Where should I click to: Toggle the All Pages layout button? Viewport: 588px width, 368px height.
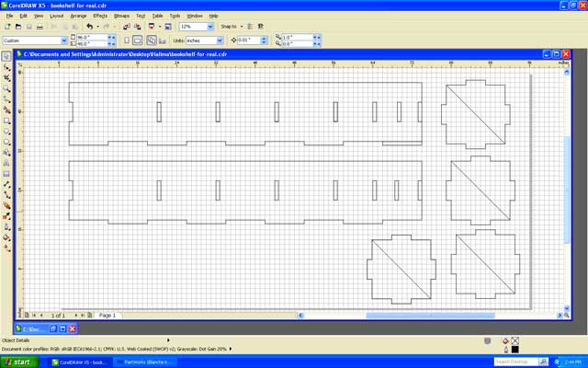coord(152,40)
